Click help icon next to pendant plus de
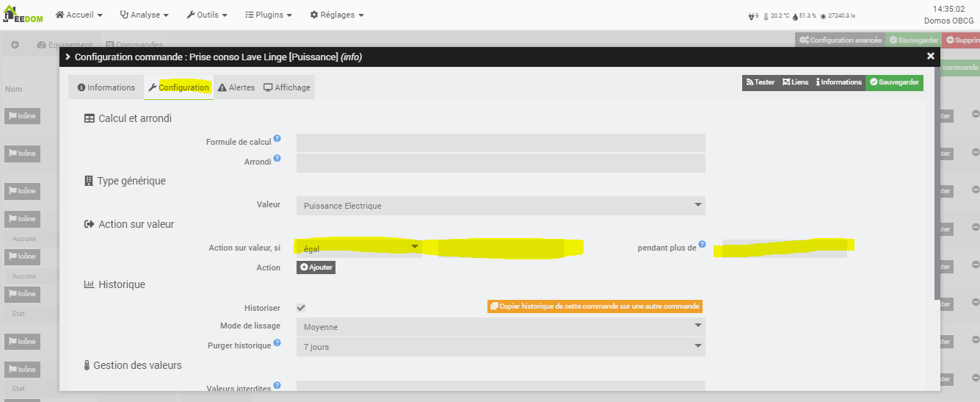980x402 pixels. 702,244
